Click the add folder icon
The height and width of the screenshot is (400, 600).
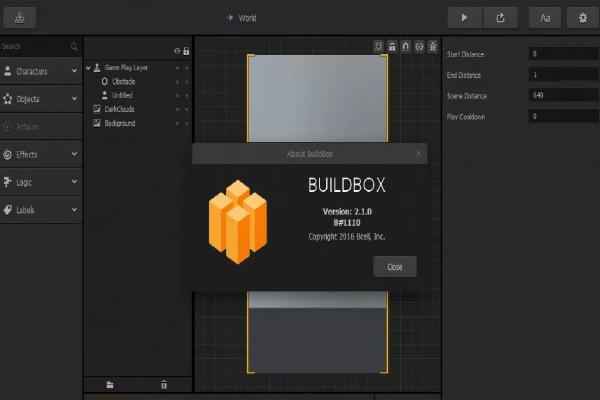coord(110,385)
